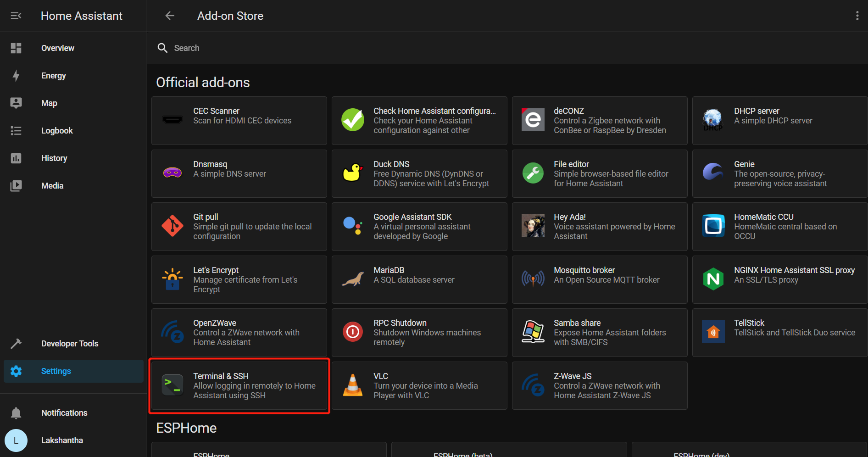Open Notifications panel
868x457 pixels.
click(73, 413)
